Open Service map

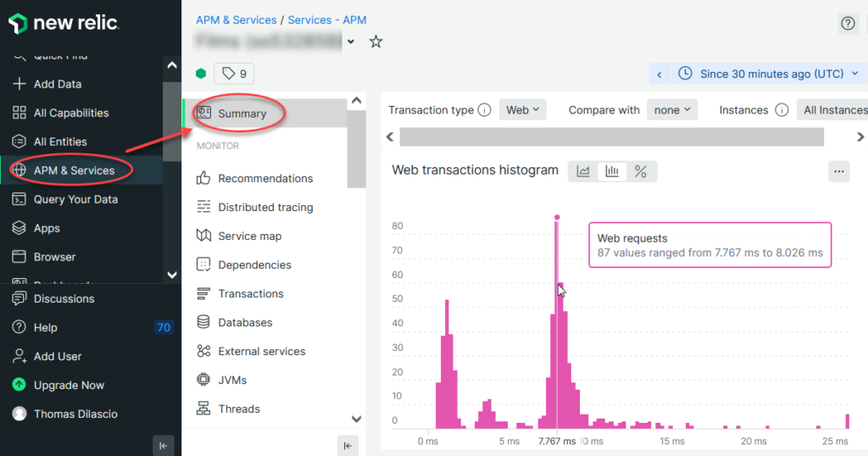pos(239,236)
